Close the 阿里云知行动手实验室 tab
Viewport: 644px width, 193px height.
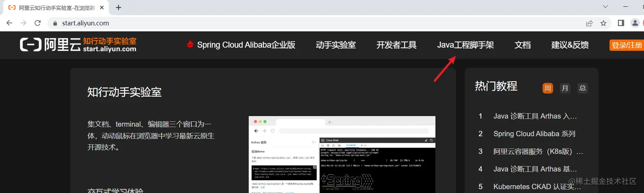pyautogui.click(x=102, y=7)
